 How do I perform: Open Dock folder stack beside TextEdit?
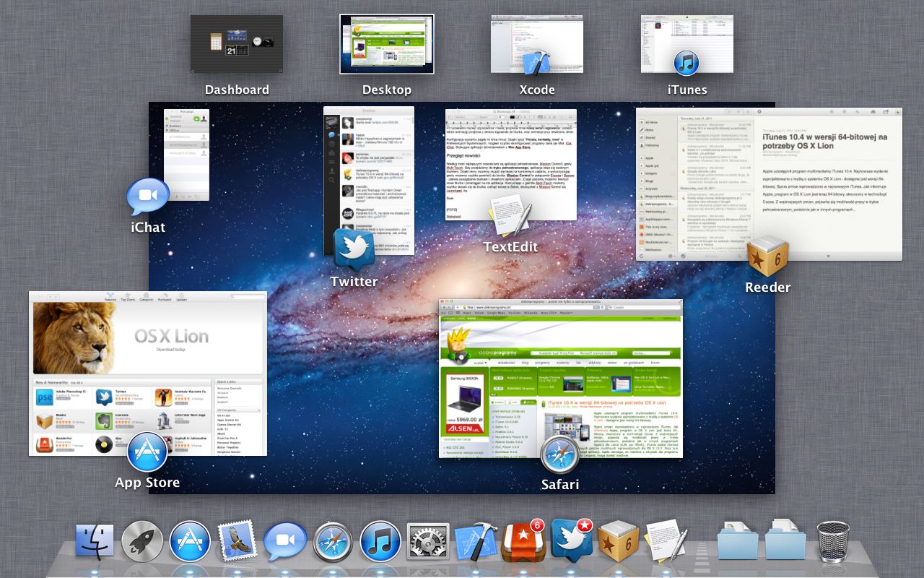(737, 541)
